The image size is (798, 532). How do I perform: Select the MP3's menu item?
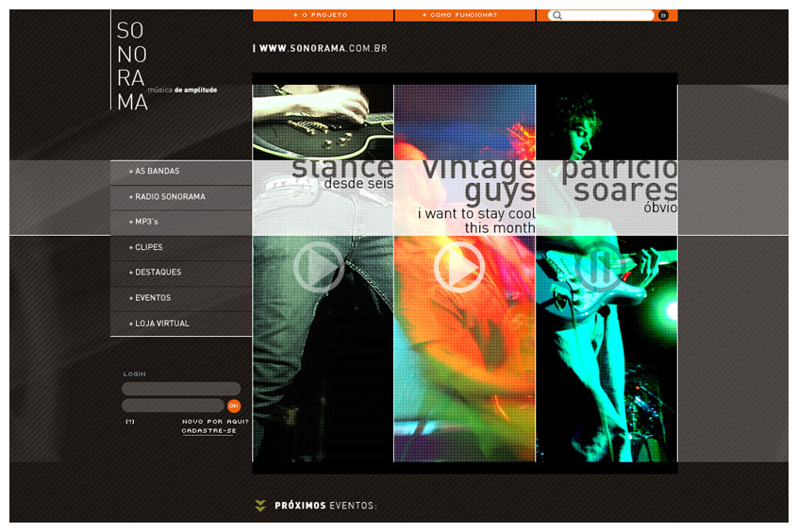click(181, 223)
